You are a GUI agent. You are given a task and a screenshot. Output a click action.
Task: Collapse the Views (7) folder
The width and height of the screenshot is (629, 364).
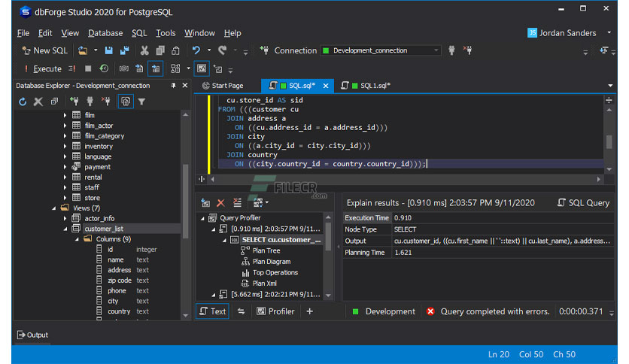pos(53,208)
